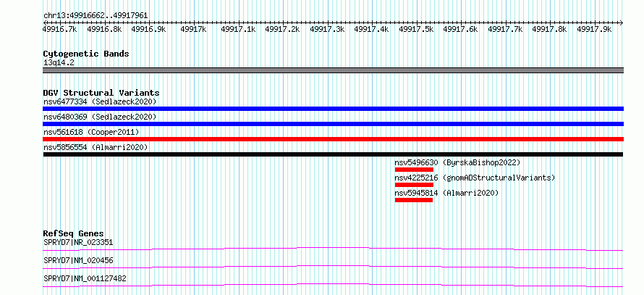Screen dimensions: 644x295
Task: Click the nsv561618 (Cooper2011) label
Action: (91, 132)
